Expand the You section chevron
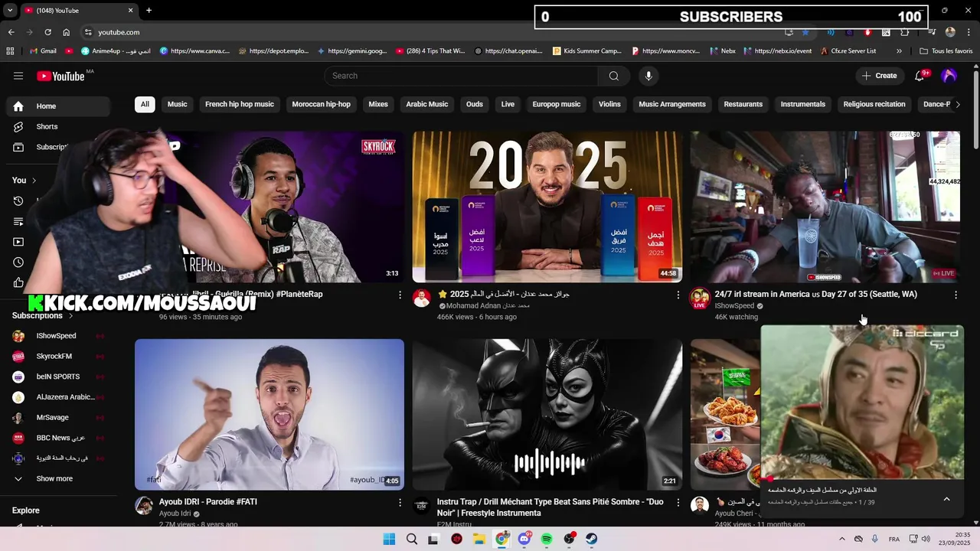This screenshot has width=980, height=551. coord(34,181)
